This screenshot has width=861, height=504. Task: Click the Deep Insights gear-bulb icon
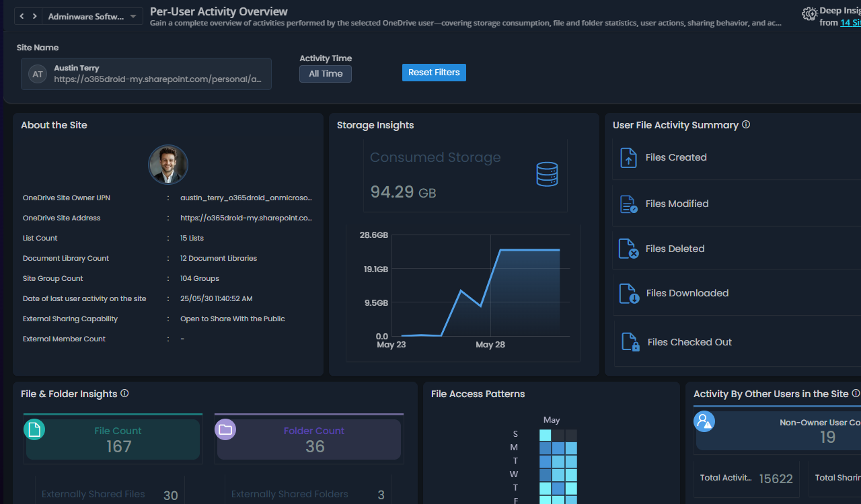click(x=809, y=13)
